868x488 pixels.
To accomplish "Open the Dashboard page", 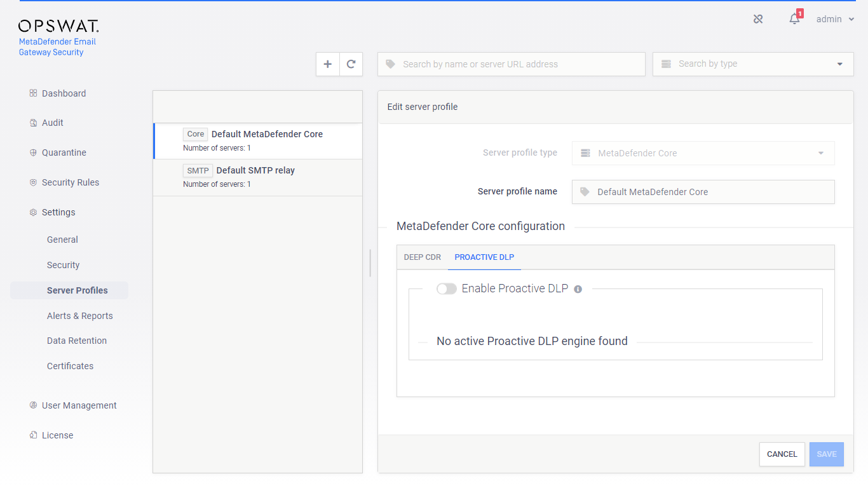I will click(64, 93).
